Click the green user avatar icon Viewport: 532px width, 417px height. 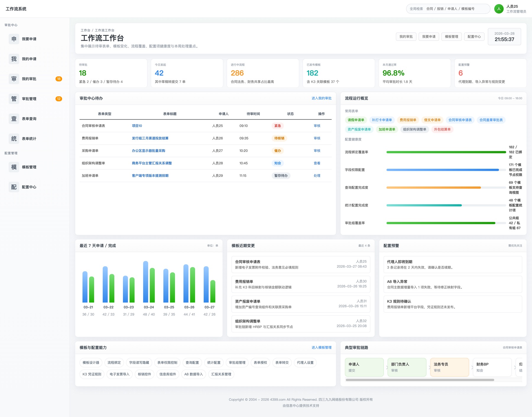point(499,9)
